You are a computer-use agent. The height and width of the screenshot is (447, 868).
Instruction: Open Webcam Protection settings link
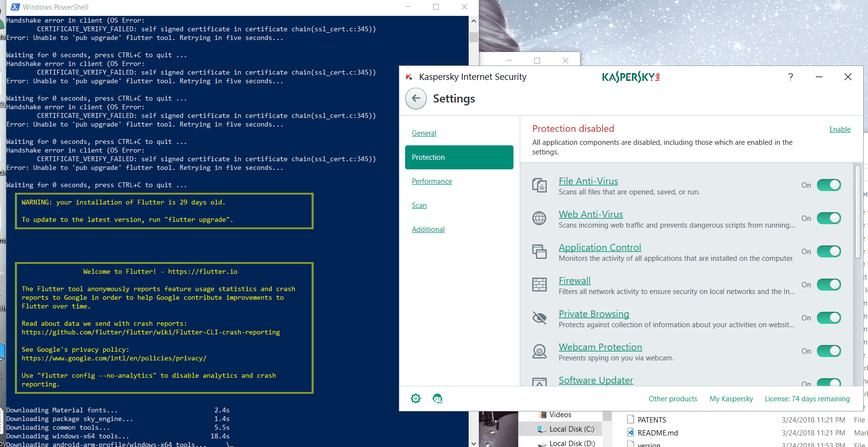tap(600, 347)
